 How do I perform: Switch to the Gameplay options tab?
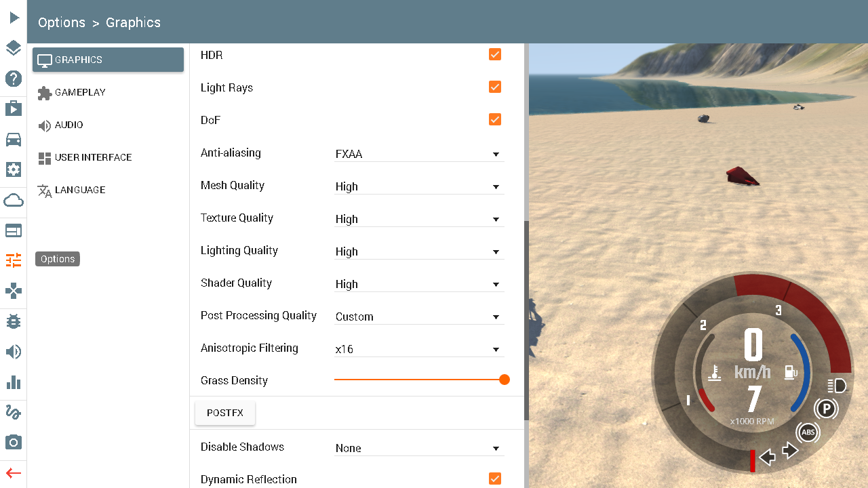point(108,92)
